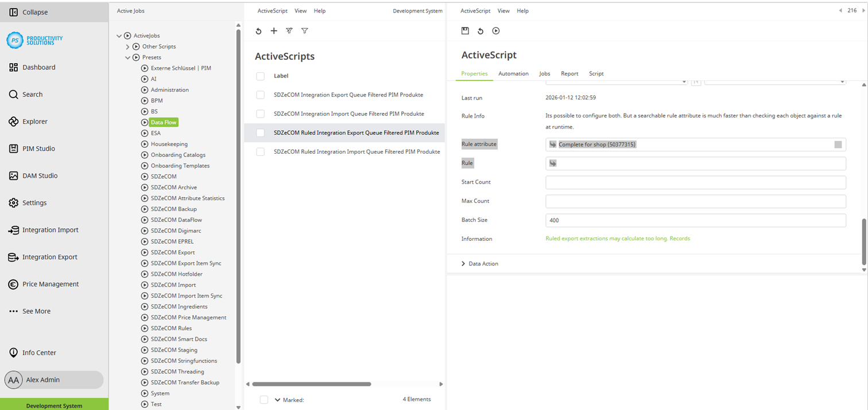Create a new ActiveScript with the plus icon

pos(274,31)
